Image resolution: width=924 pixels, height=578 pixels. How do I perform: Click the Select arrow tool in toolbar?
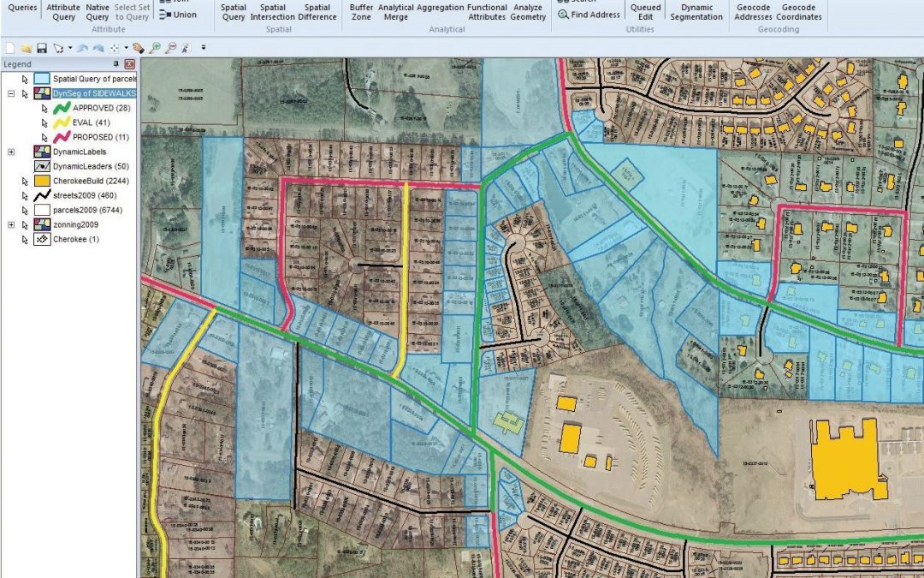59,49
